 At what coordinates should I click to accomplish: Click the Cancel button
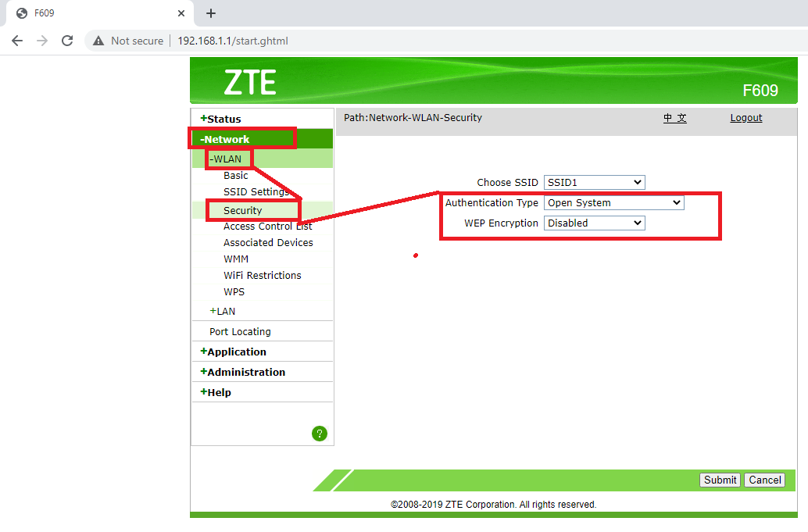pos(765,480)
